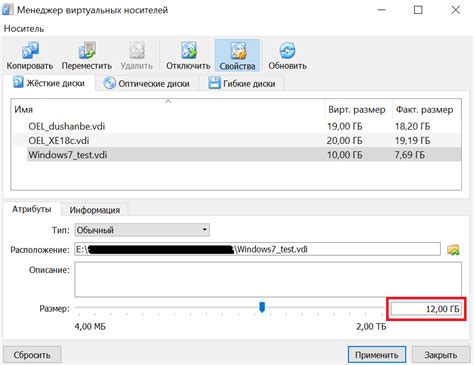Screen dimensions: 474x365
Task: Click the 4,00 МБ minimum size label
Action: pos(90,326)
